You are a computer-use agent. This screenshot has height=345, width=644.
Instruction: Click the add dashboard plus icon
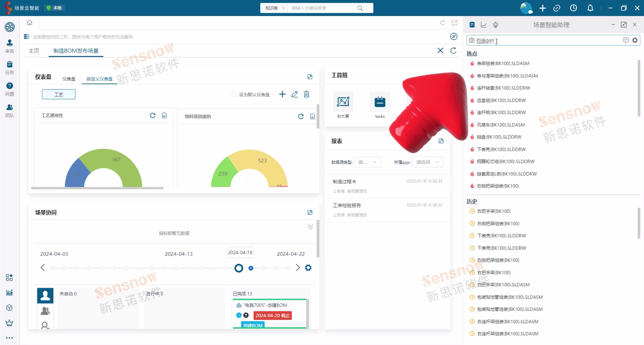[282, 94]
